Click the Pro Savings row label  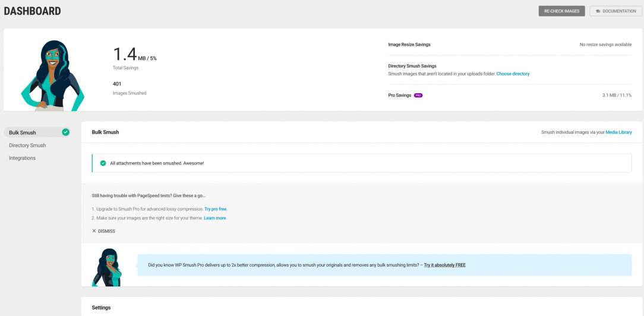click(x=400, y=95)
